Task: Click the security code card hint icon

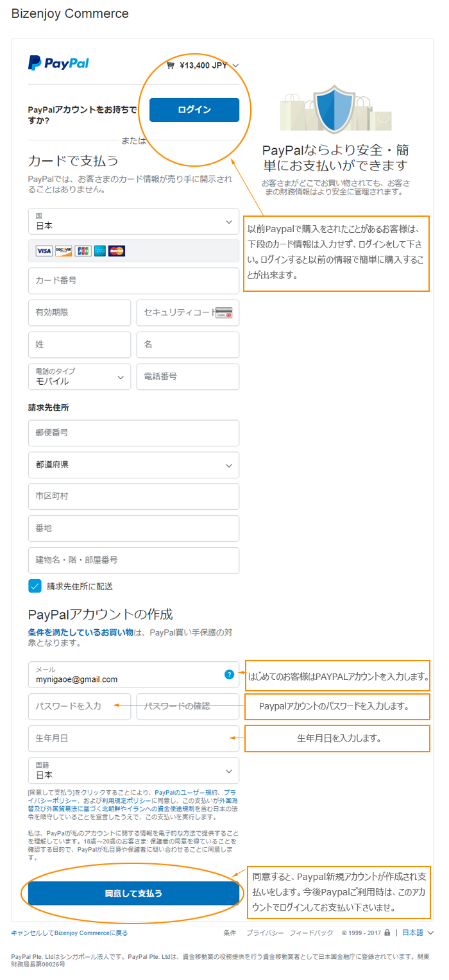Action: tap(224, 313)
